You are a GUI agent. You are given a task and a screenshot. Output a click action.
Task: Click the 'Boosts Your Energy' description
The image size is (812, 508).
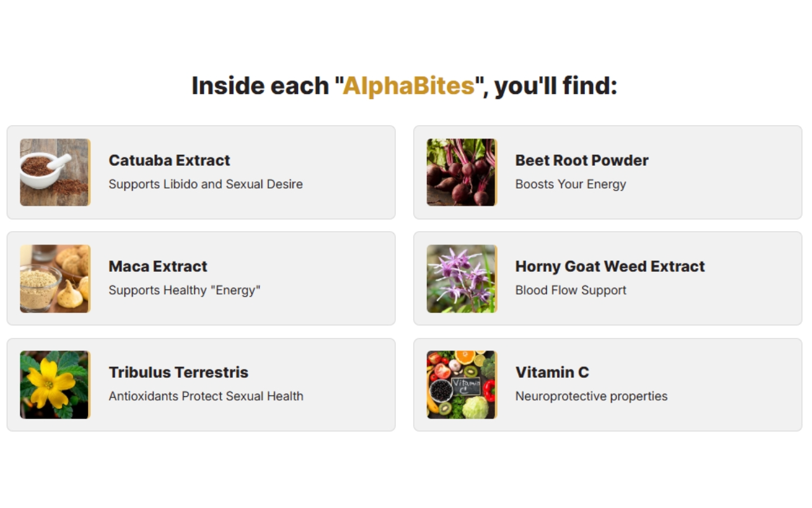pyautogui.click(x=570, y=184)
